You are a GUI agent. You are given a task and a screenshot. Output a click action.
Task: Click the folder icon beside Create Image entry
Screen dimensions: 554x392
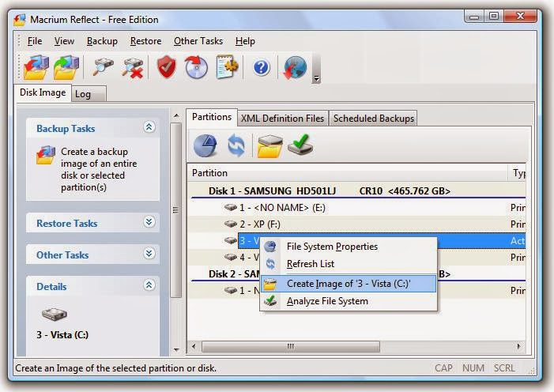[x=270, y=284]
